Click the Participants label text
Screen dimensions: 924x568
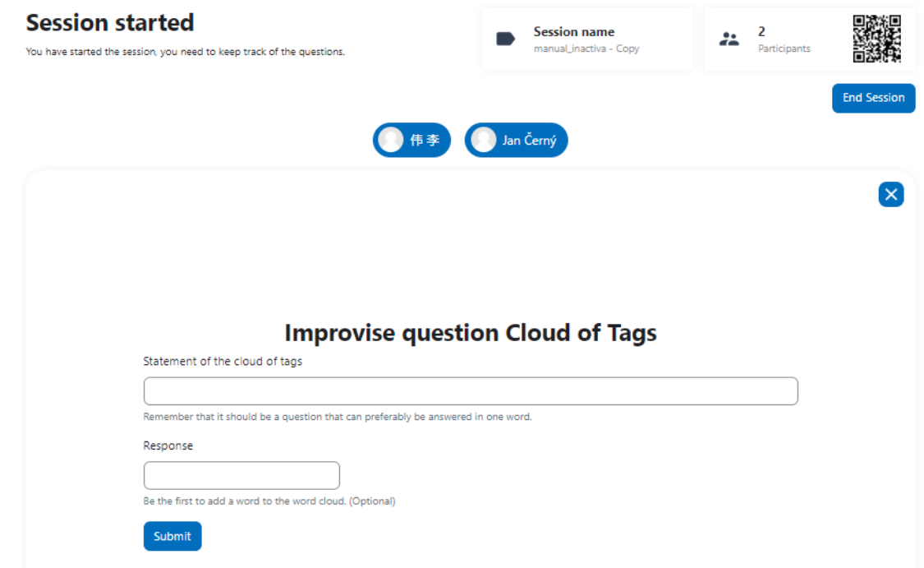tap(784, 48)
